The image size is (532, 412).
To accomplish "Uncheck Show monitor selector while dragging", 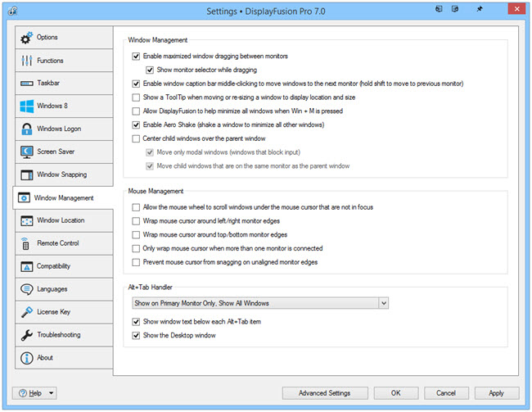I will click(x=150, y=70).
